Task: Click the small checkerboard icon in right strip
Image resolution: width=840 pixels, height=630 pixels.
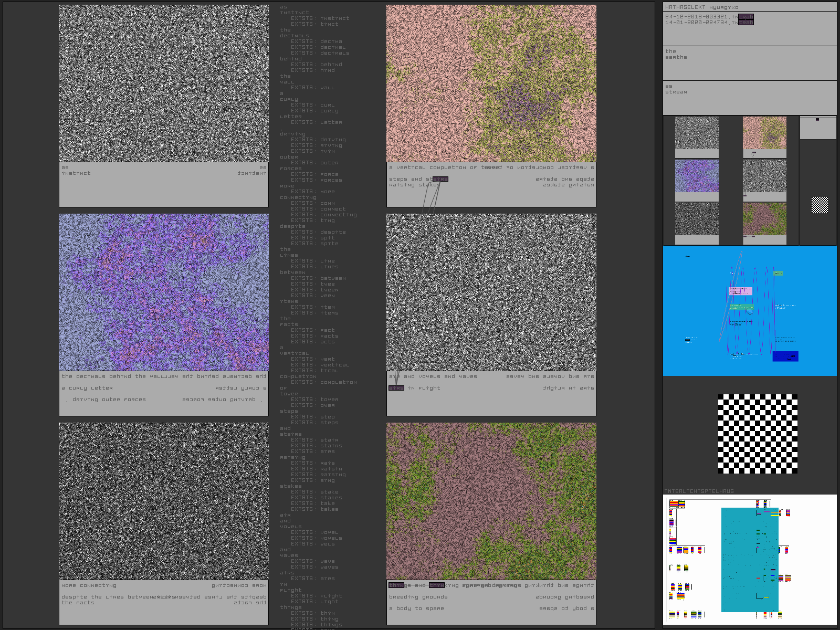Action: 820,205
